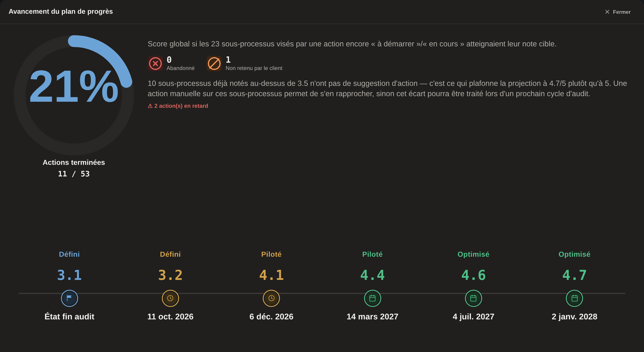Select the calendar marker for 4 juil. 2027
The height and width of the screenshot is (352, 644).
coord(473,298)
